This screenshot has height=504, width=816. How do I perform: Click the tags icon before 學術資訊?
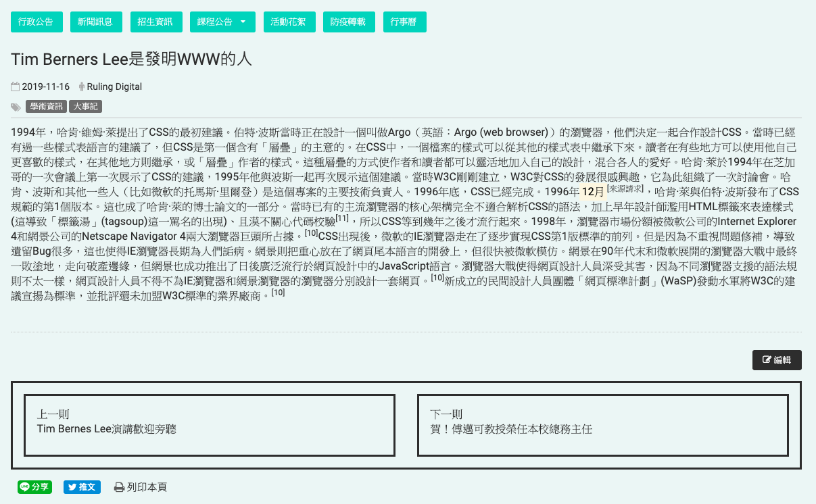[x=16, y=107]
